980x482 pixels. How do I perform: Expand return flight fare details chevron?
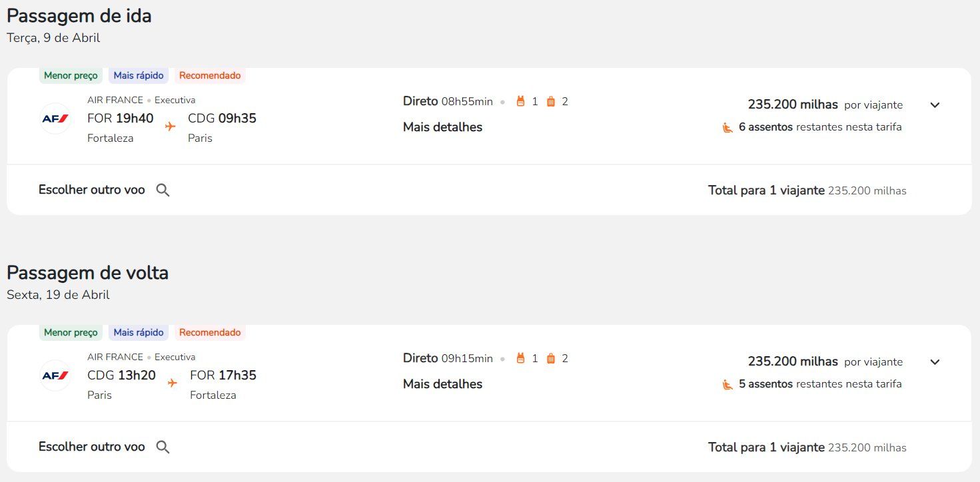click(x=935, y=362)
